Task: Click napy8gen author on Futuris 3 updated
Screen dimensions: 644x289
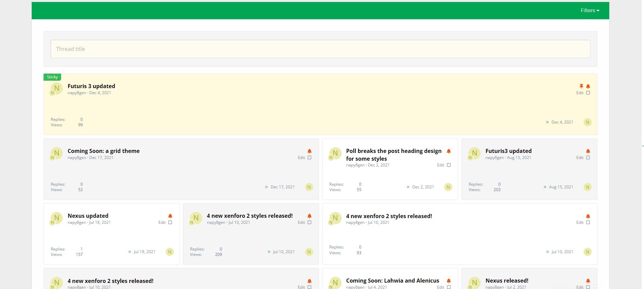Action: coord(77,93)
